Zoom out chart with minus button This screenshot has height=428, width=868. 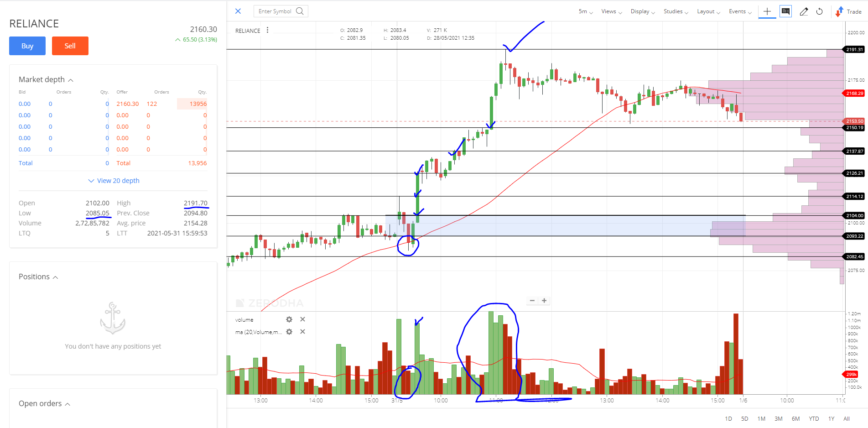[x=532, y=300]
